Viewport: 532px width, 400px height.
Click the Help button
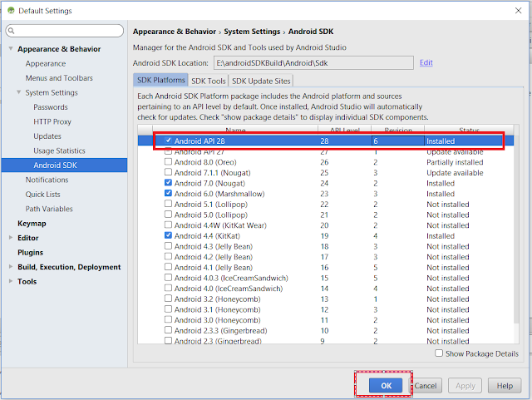(x=505, y=385)
